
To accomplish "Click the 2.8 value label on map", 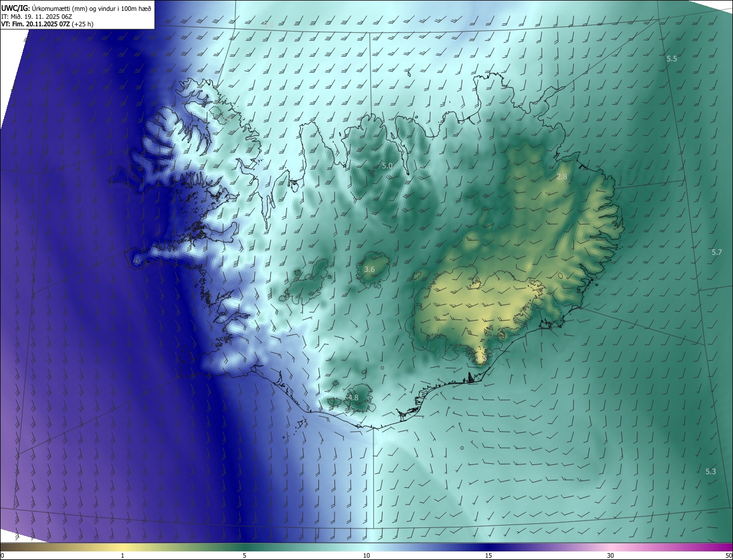I will click(562, 177).
